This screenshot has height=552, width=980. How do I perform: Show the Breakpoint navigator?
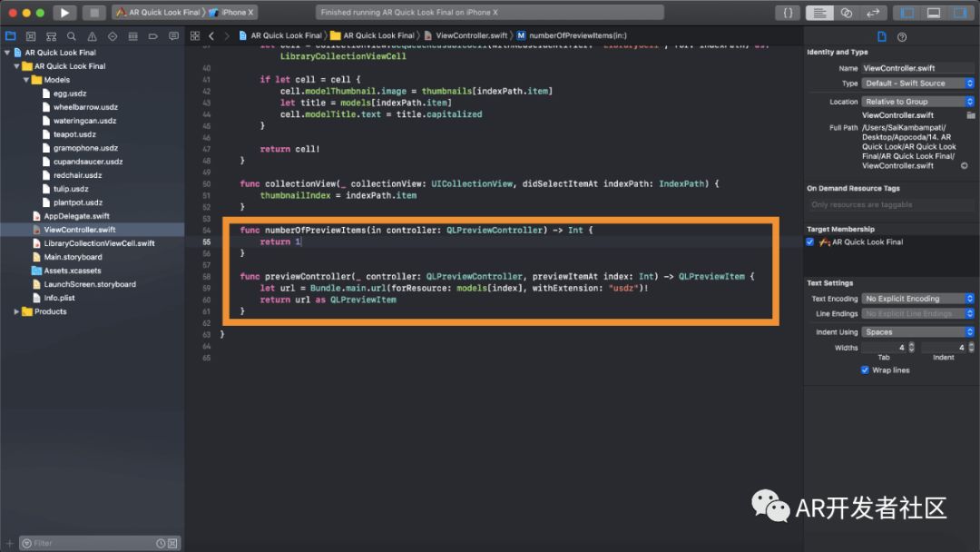(x=152, y=35)
